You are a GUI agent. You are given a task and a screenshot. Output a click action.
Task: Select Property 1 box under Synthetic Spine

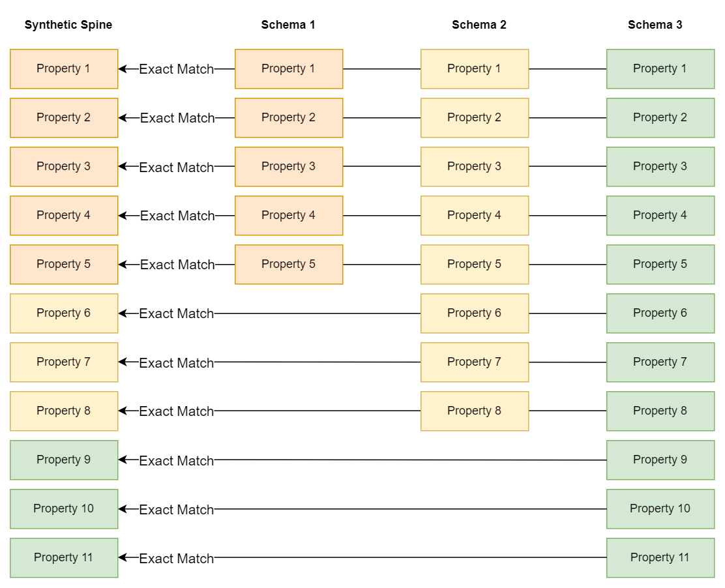click(x=64, y=69)
